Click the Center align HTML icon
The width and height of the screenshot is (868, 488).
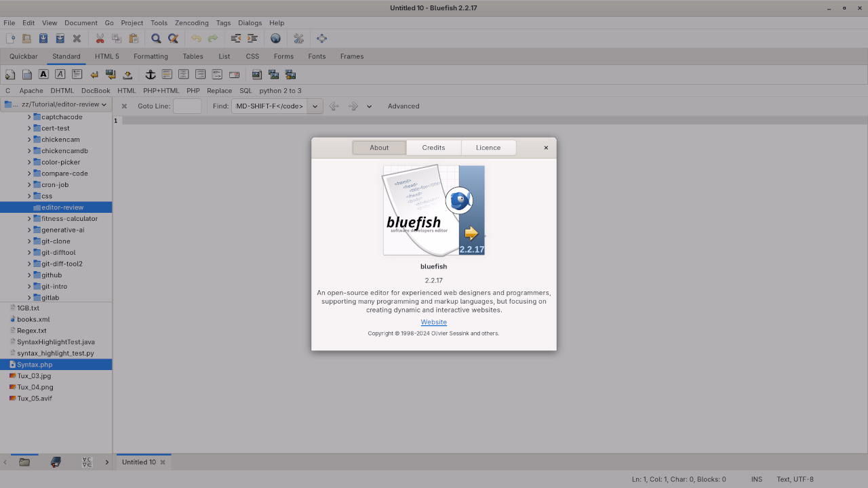click(x=184, y=75)
